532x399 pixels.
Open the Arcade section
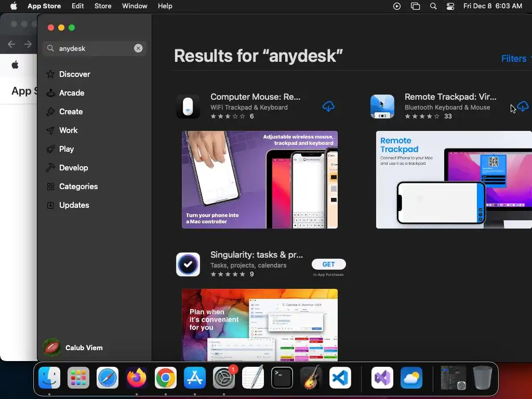[72, 92]
